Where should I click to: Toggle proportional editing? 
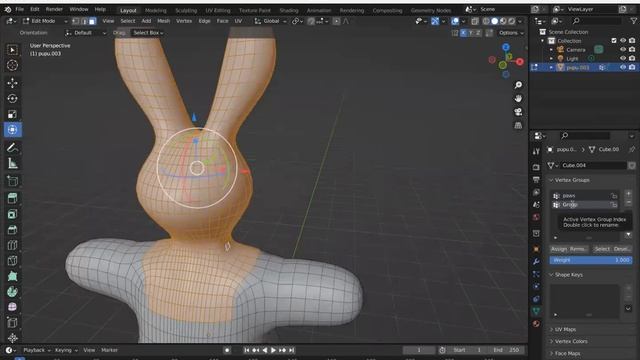(336, 21)
